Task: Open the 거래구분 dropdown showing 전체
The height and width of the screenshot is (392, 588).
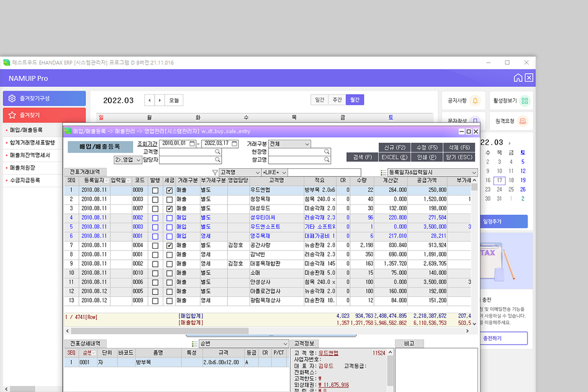Action: (x=290, y=144)
